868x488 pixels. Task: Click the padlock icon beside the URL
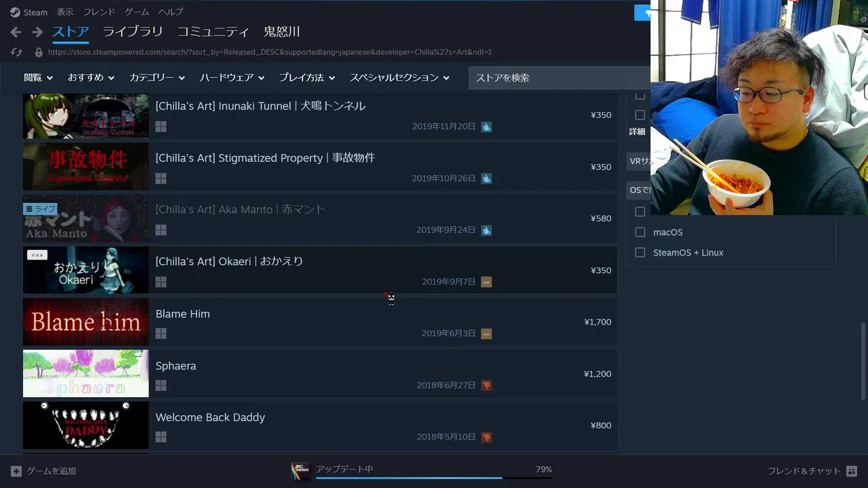(x=39, y=52)
